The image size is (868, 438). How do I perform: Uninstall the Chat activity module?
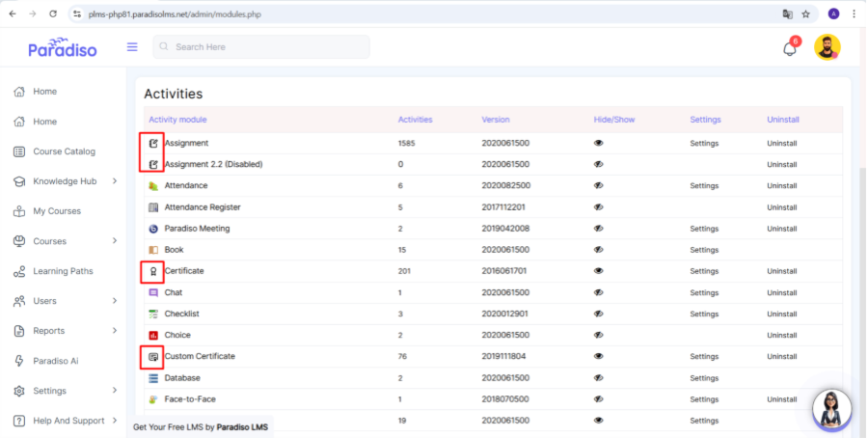pos(781,292)
